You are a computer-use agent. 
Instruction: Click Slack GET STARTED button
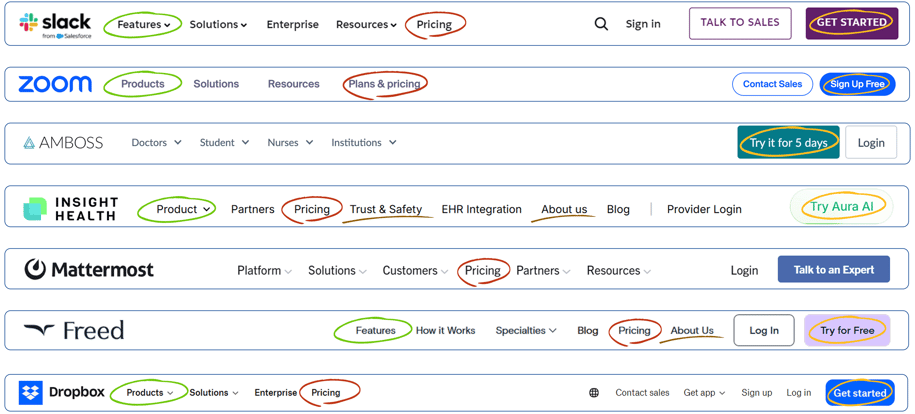click(852, 23)
